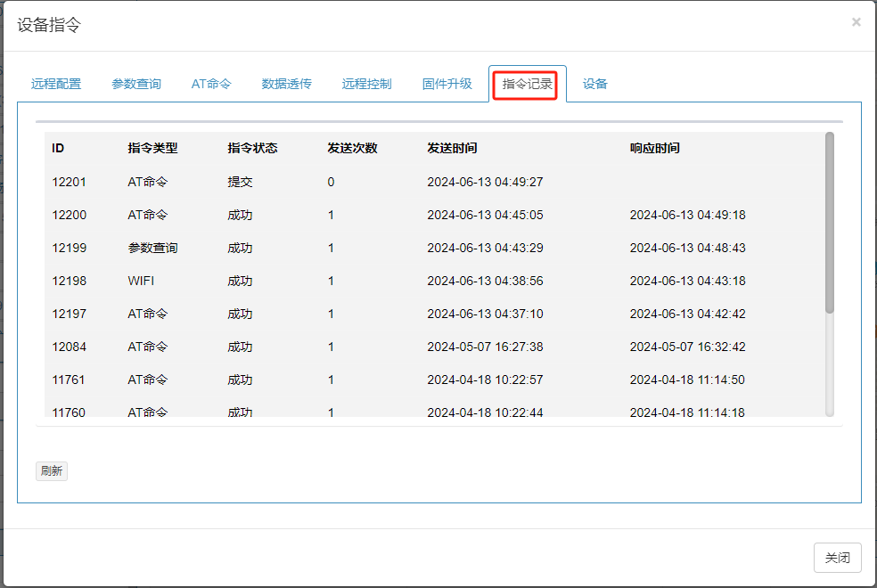Image resolution: width=877 pixels, height=588 pixels.
Task: Switch to the 固件升级 tab
Action: (447, 84)
